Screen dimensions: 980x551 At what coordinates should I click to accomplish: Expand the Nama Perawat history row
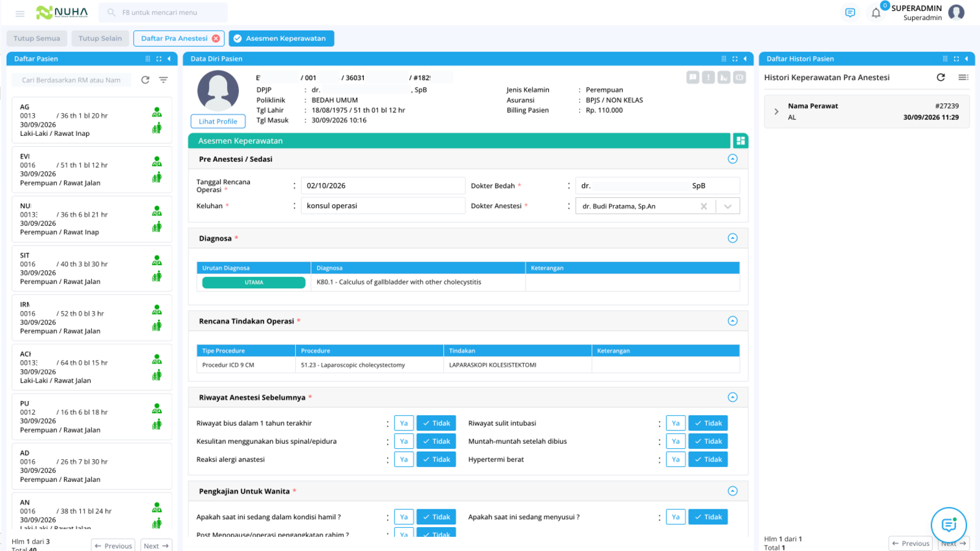pyautogui.click(x=776, y=111)
